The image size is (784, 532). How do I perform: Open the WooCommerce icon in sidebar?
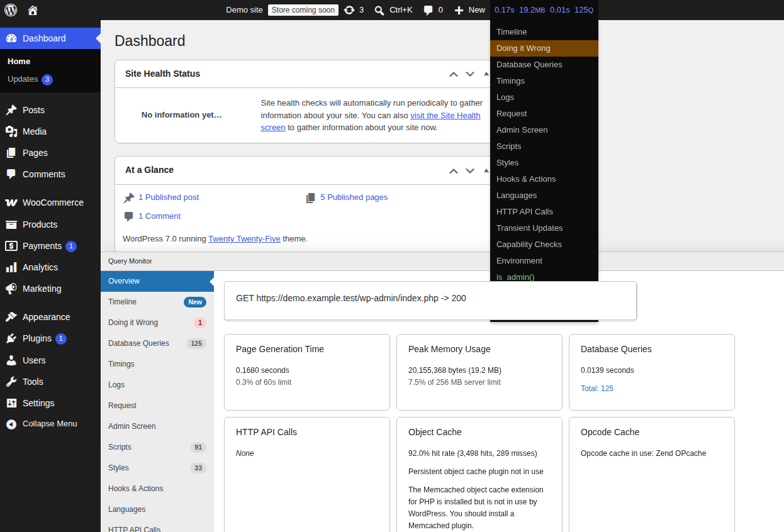click(11, 202)
